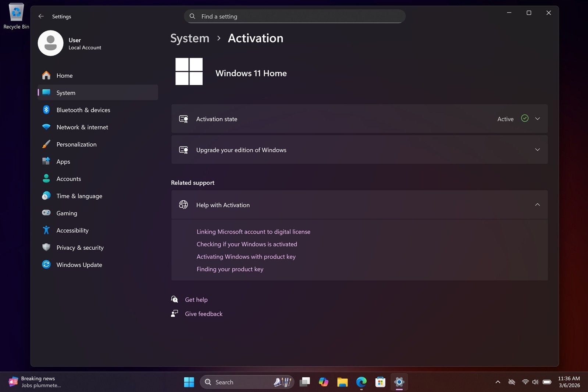This screenshot has width=588, height=392.
Task: Click the Network Wi-Fi icon in sidebar
Action: [x=46, y=127]
